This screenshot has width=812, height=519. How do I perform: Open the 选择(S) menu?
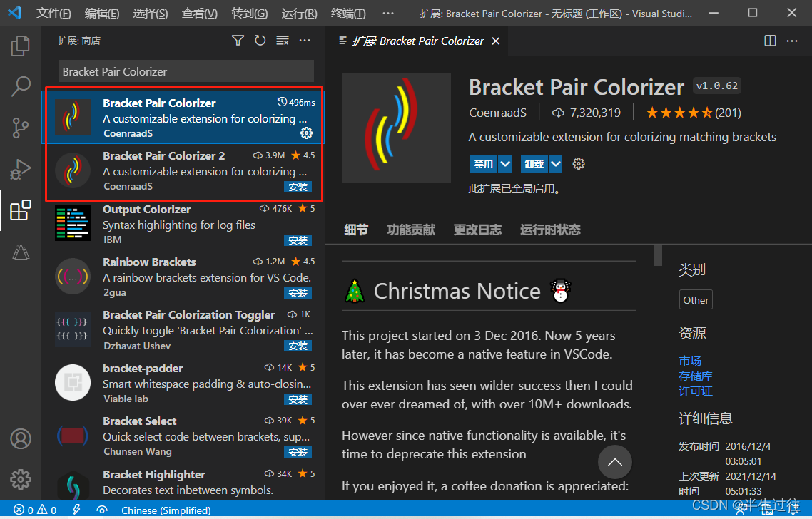pyautogui.click(x=150, y=14)
